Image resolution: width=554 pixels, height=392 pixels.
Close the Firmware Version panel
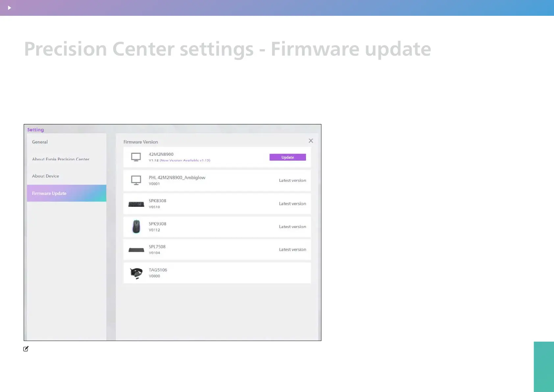click(311, 141)
